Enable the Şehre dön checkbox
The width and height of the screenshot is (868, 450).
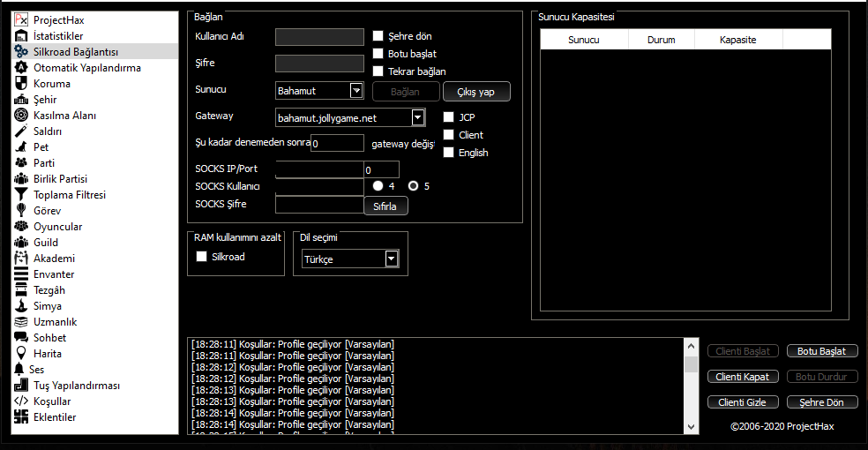378,36
